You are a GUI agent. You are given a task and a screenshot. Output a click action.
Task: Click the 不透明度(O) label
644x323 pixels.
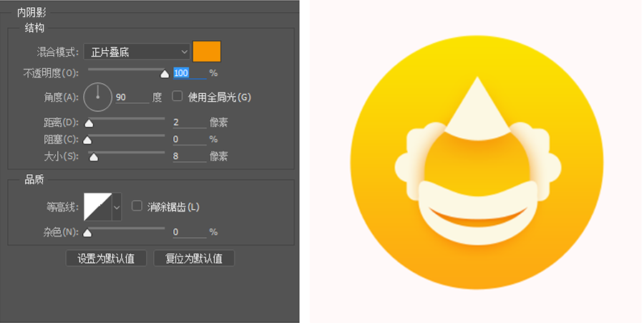tap(51, 73)
